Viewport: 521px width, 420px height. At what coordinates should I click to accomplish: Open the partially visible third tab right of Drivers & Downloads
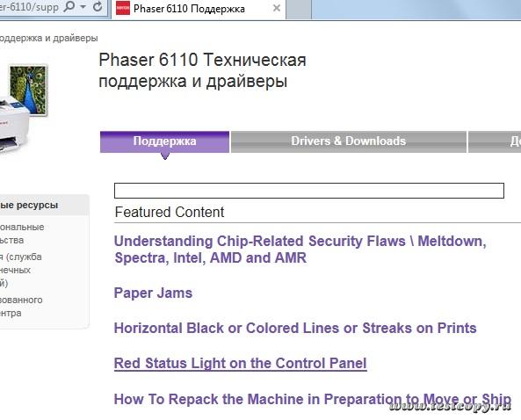[x=495, y=141]
